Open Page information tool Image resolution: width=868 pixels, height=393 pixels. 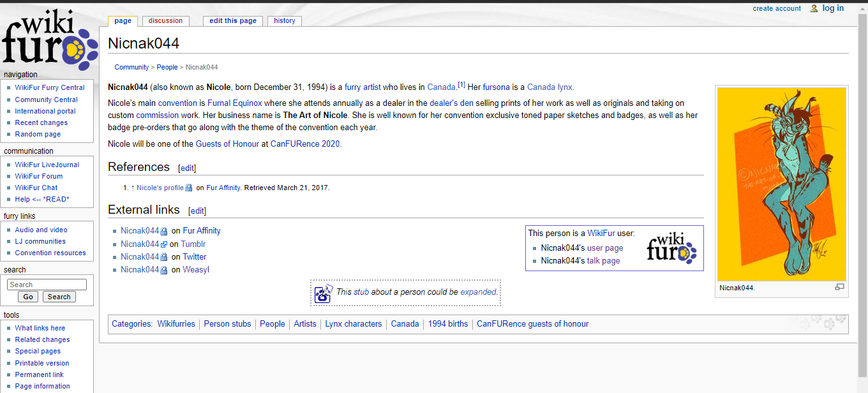click(x=43, y=386)
